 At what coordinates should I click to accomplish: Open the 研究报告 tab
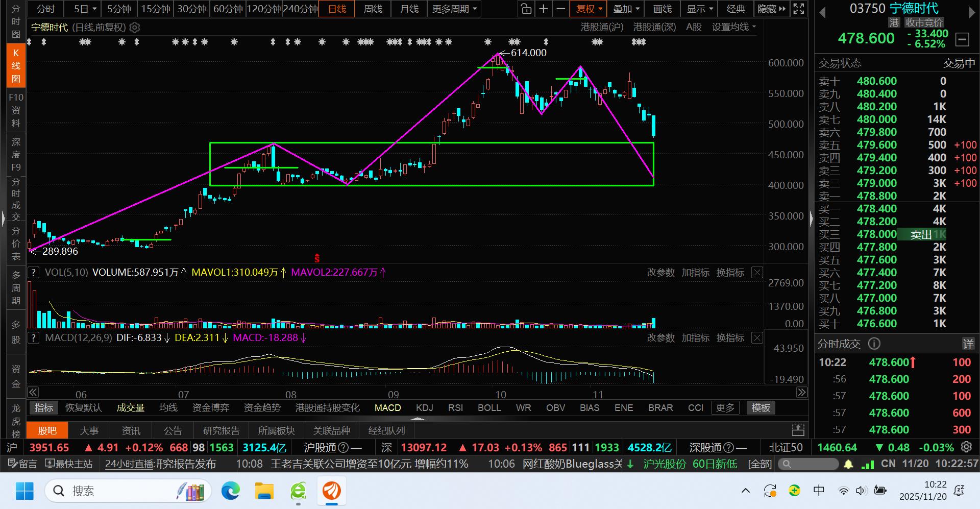click(222, 430)
